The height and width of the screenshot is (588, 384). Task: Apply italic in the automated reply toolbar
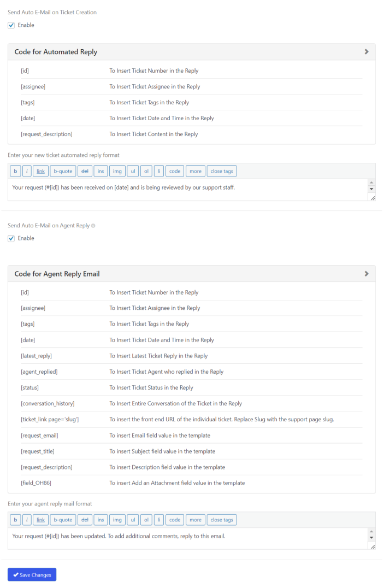(x=26, y=170)
